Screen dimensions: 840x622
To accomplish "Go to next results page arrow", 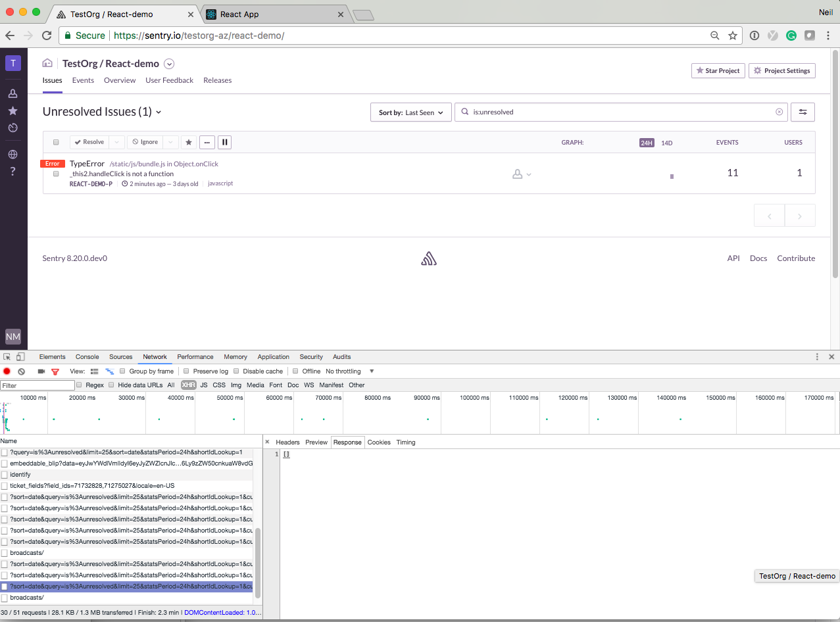I will [800, 216].
